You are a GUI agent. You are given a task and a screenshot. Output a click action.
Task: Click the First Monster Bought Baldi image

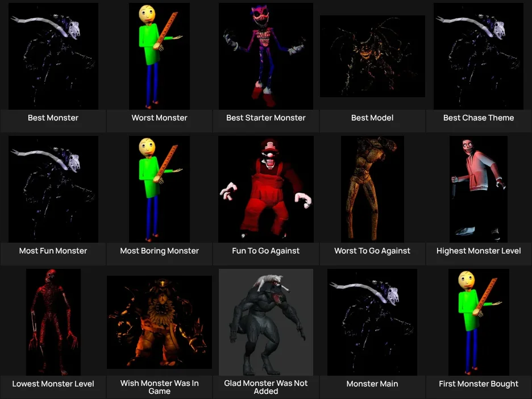coord(479,322)
